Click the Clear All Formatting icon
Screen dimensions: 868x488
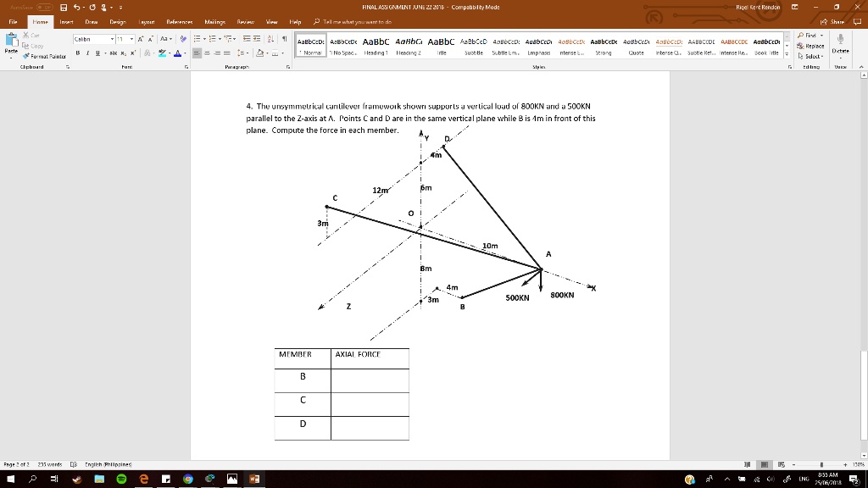point(183,39)
